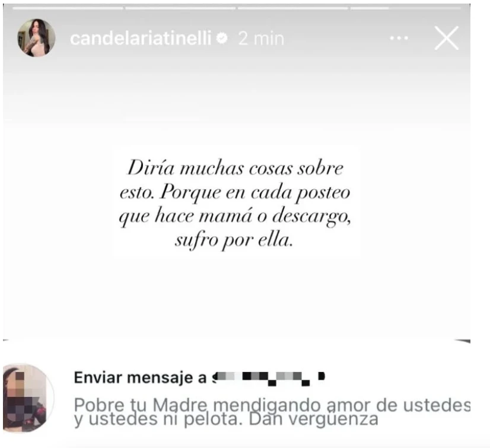The image size is (490, 448).
Task: Jump to the third story progress segment
Action: coord(293,8)
